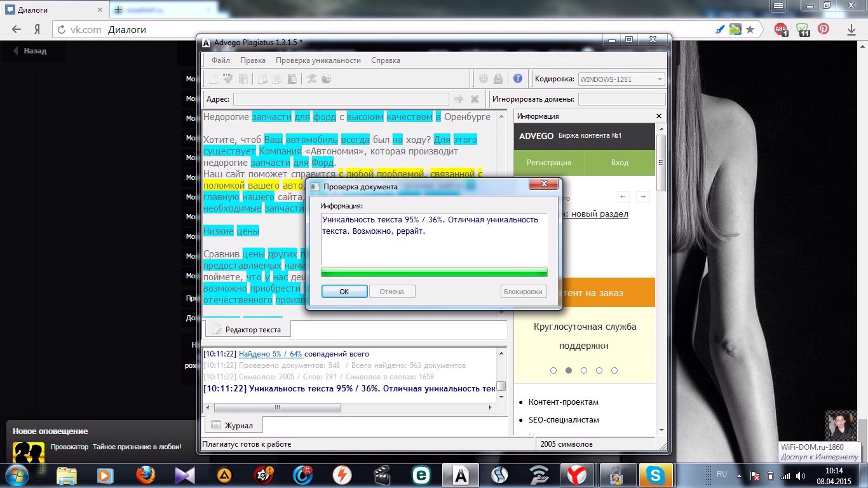
Task: Click the Pinterest extension icon
Action: pos(824,29)
